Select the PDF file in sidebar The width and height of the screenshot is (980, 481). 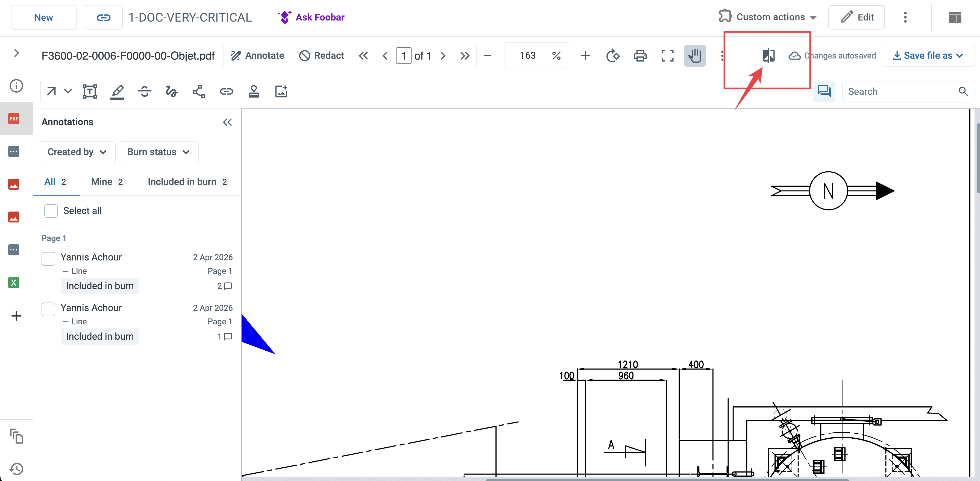pos(14,119)
